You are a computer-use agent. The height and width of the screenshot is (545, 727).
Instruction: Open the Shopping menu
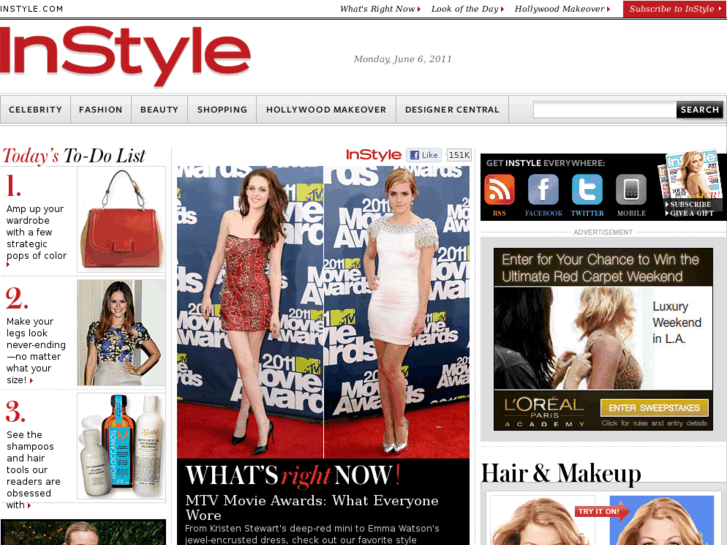222,109
